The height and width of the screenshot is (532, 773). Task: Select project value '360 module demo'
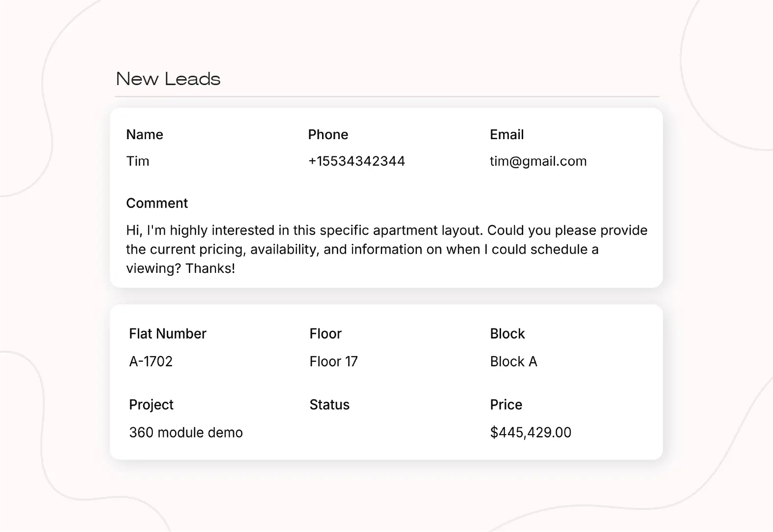[186, 433]
